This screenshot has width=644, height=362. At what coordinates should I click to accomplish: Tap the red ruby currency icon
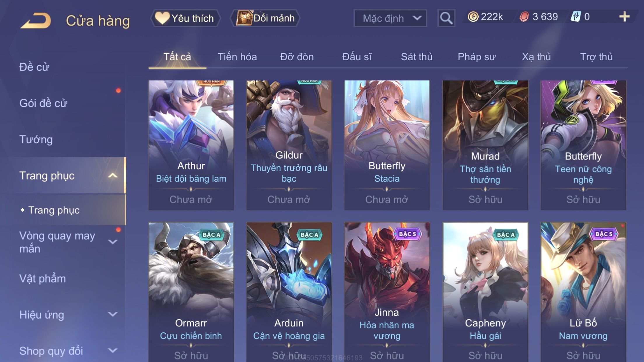click(524, 17)
